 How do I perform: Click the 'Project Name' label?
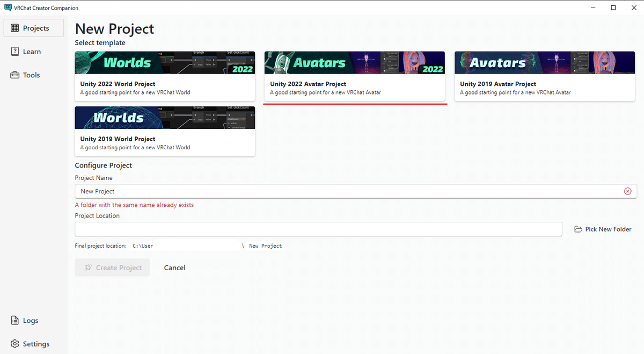(x=94, y=178)
